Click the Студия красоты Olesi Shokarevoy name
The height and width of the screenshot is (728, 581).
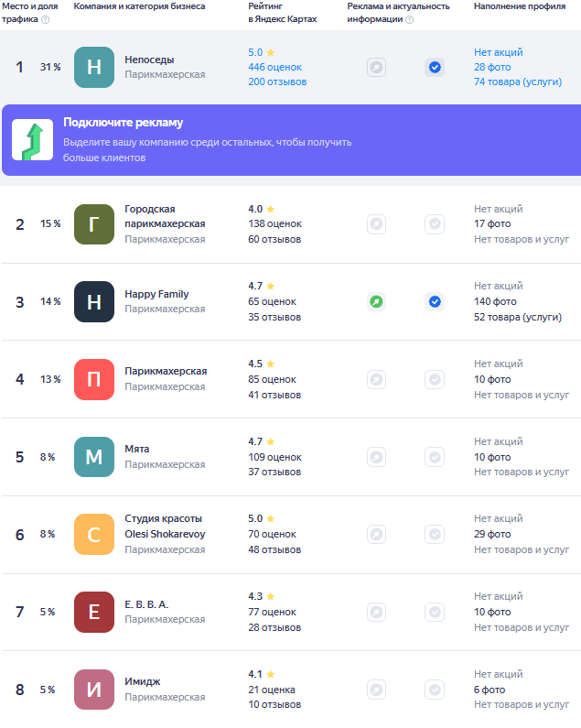pyautogui.click(x=165, y=526)
